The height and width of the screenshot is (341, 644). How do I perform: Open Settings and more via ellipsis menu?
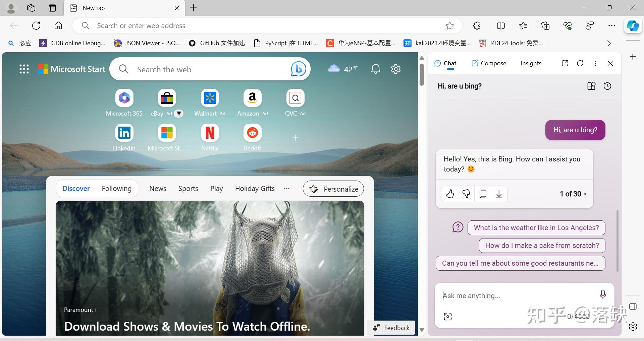click(611, 25)
